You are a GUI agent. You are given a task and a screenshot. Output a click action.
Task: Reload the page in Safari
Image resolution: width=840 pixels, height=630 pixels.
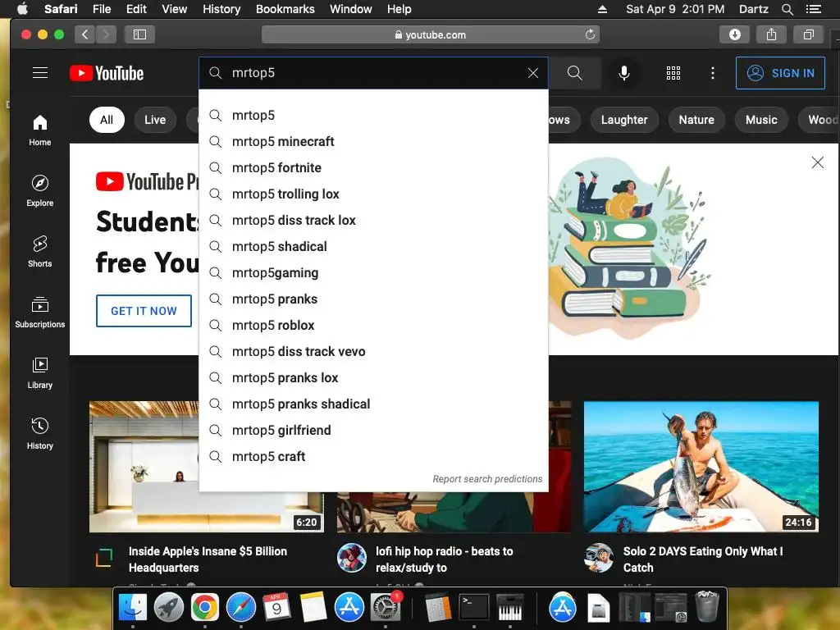tap(590, 34)
